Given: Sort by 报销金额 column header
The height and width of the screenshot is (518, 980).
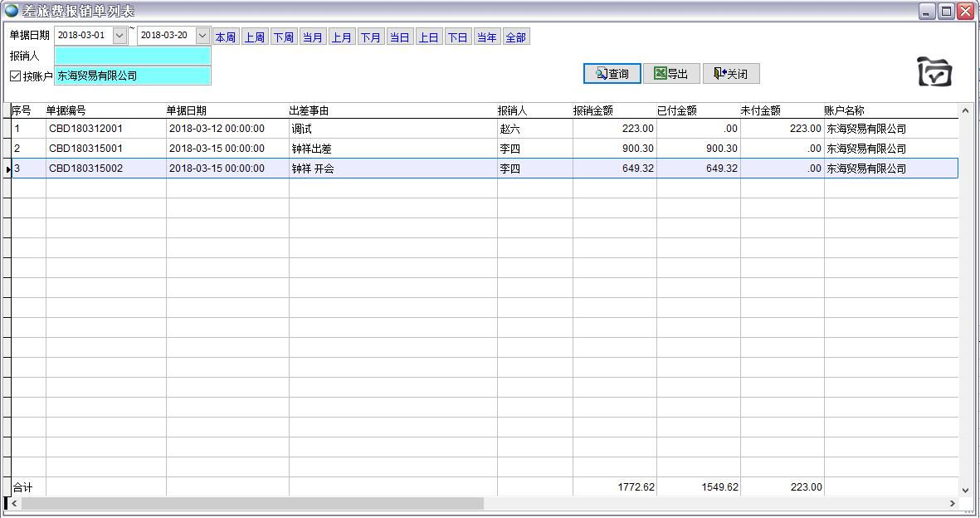Looking at the screenshot, I should pyautogui.click(x=613, y=110).
